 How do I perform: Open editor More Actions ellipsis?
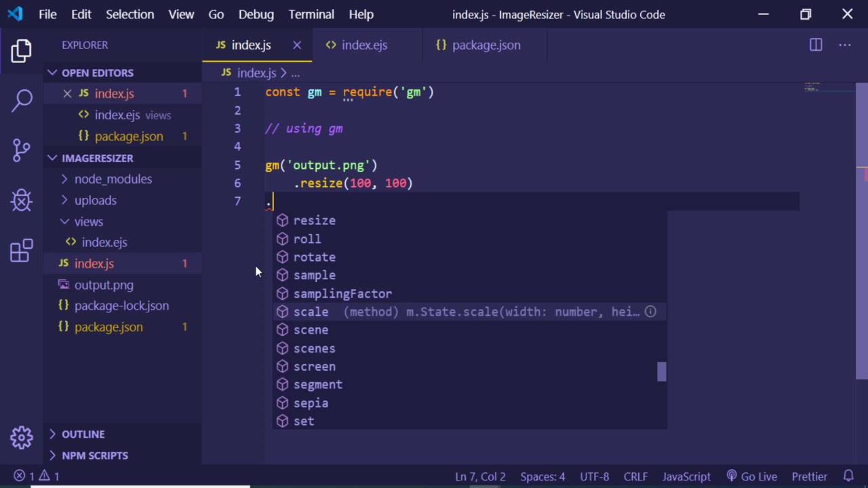point(844,45)
